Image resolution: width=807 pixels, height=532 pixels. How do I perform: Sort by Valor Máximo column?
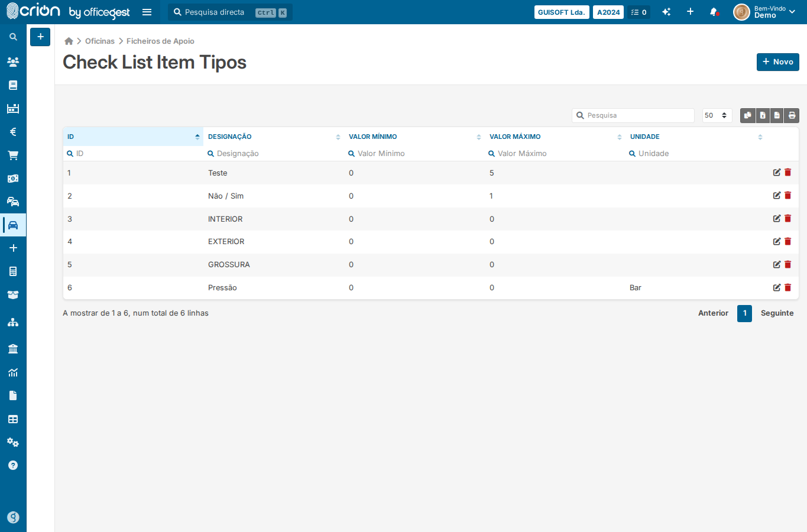tap(555, 137)
